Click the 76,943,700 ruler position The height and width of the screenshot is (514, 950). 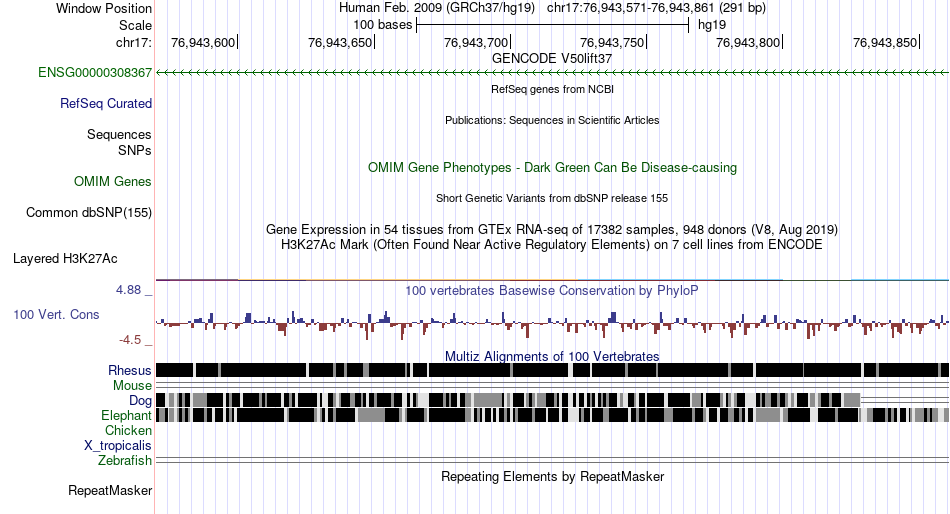[476, 42]
